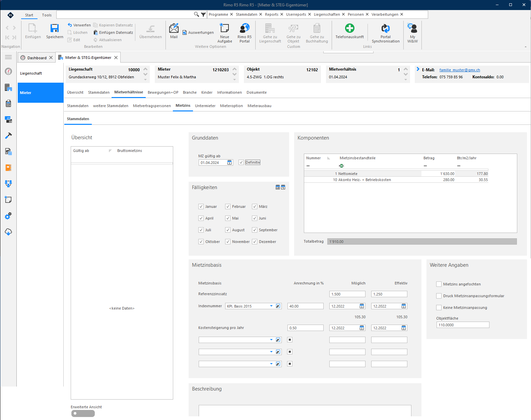This screenshot has width=531, height=420.
Task: Click the Referenzzinssatz Möglich field
Action: (347, 294)
